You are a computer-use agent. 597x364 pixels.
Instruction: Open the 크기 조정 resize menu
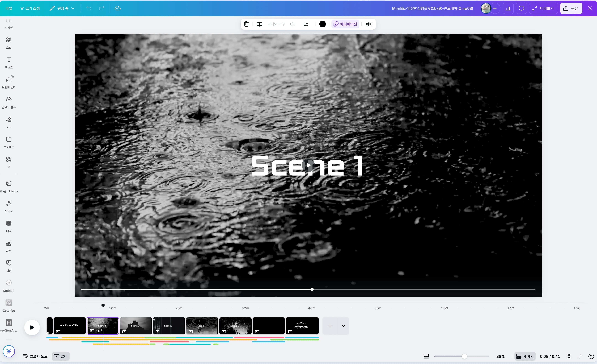[x=30, y=8]
